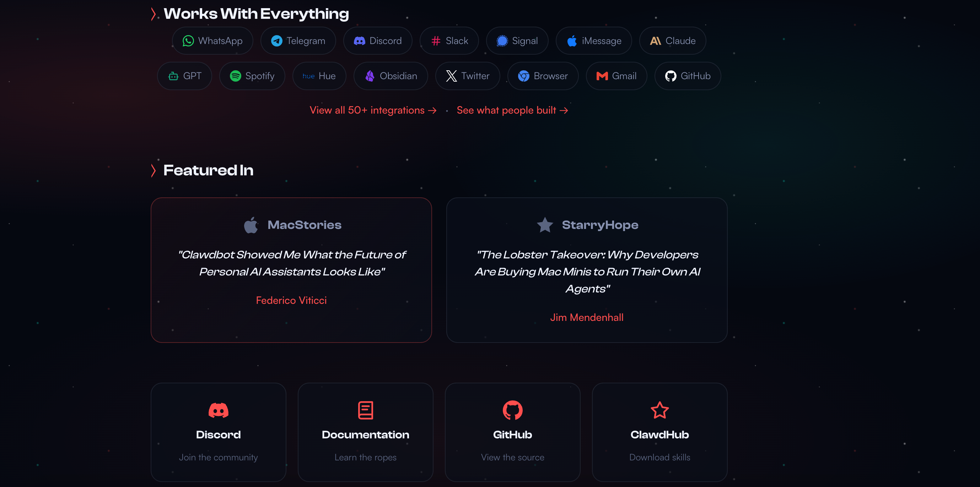This screenshot has height=487, width=980.
Task: Click the Spotify logo icon
Action: [x=235, y=76]
